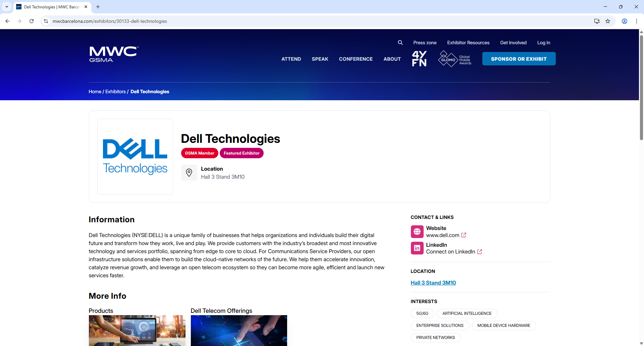Go to the Exhibitors breadcrumb link
This screenshot has width=644, height=346.
click(x=115, y=92)
